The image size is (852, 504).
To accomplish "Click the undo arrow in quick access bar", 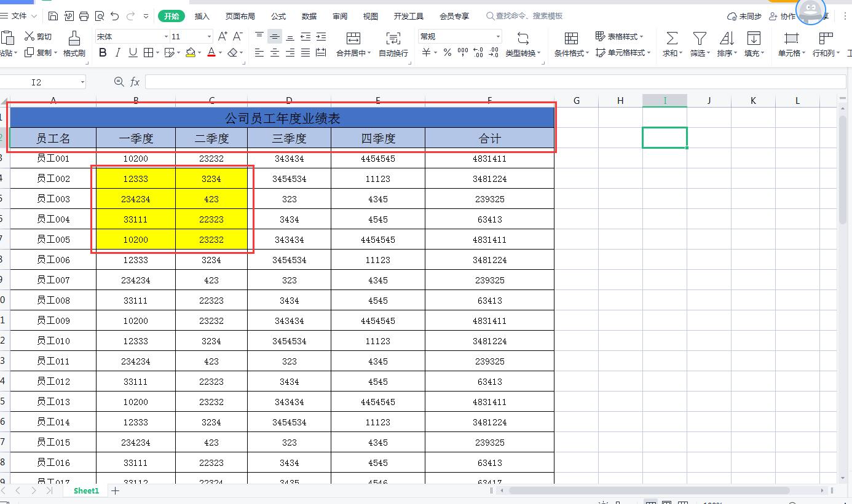I will pos(115,16).
